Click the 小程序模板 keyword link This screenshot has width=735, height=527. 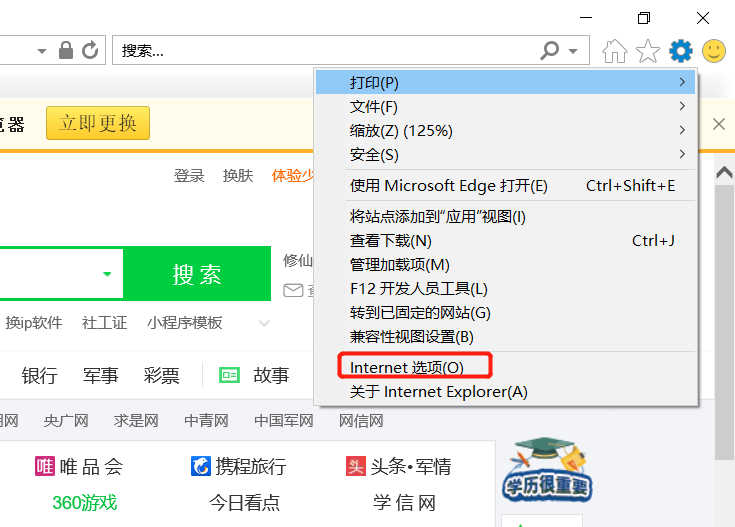point(185,323)
